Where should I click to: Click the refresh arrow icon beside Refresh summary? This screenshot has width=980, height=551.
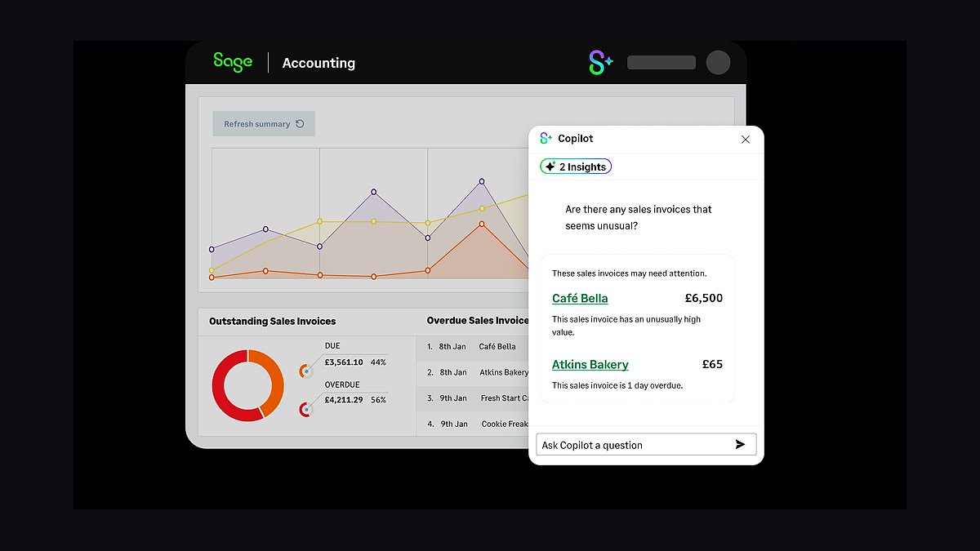click(x=300, y=124)
